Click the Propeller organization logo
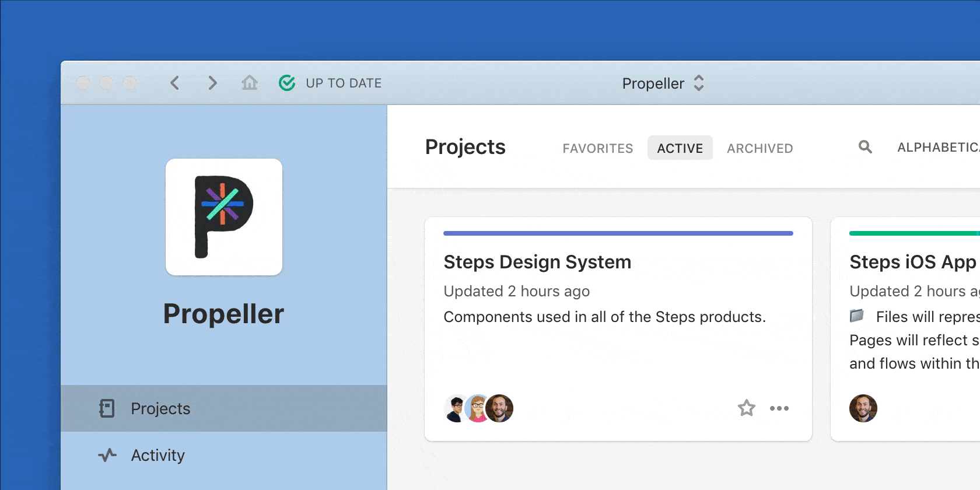Screen dimensions: 980x490 (x=224, y=217)
